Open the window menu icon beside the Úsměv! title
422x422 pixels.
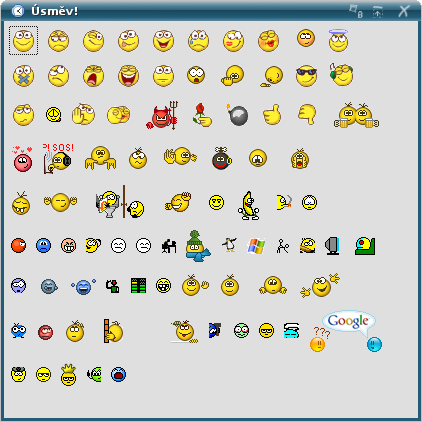tap(17, 11)
